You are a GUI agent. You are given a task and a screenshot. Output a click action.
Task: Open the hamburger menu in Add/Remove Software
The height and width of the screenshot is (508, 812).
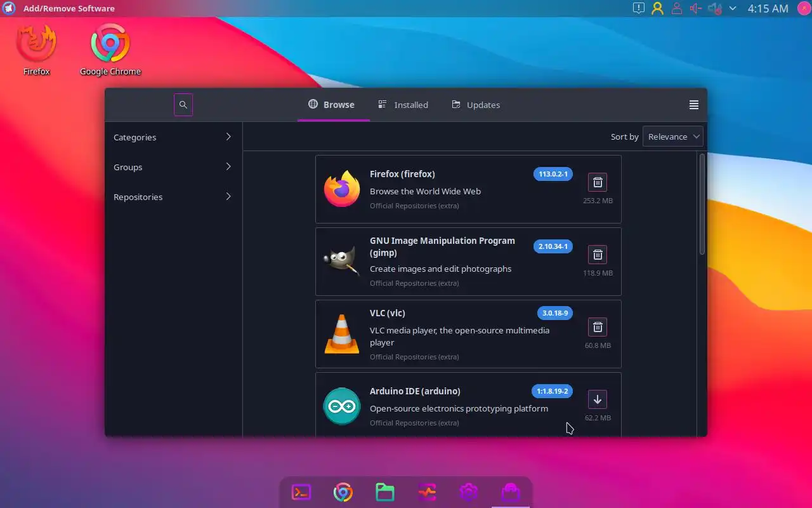(694, 105)
